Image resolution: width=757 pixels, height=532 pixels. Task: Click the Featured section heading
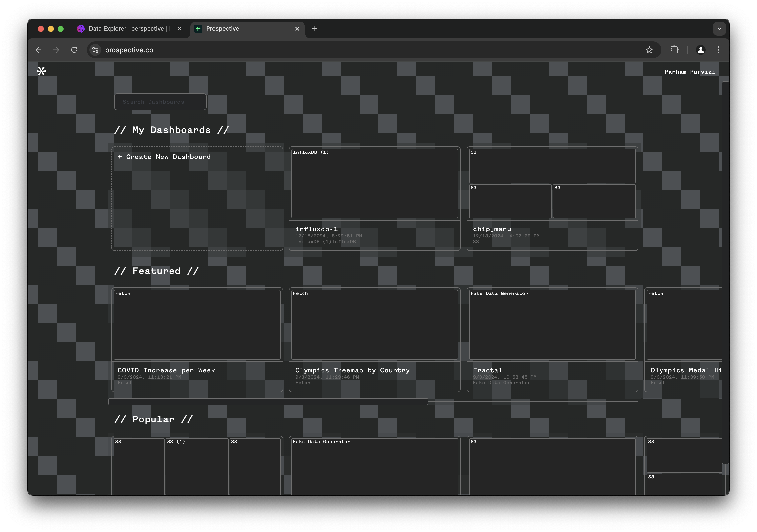pos(156,271)
